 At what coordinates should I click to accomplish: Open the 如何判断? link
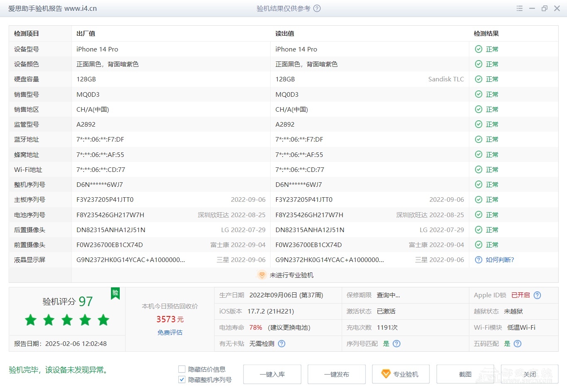point(500,260)
